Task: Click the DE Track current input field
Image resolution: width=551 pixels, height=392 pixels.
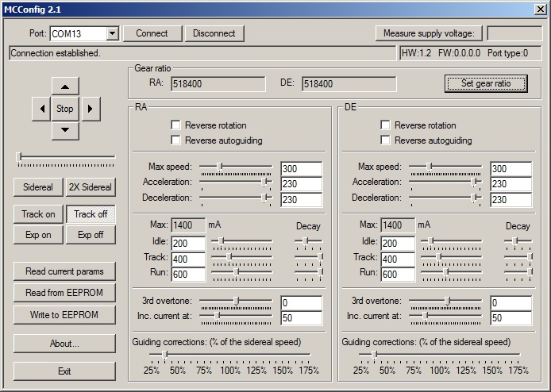Action: 397,259
